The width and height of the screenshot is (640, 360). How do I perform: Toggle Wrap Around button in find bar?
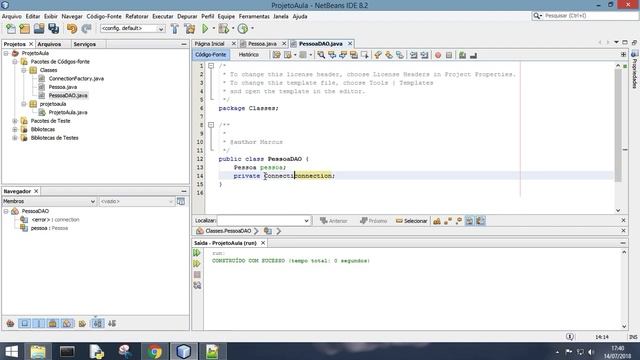click(x=480, y=221)
